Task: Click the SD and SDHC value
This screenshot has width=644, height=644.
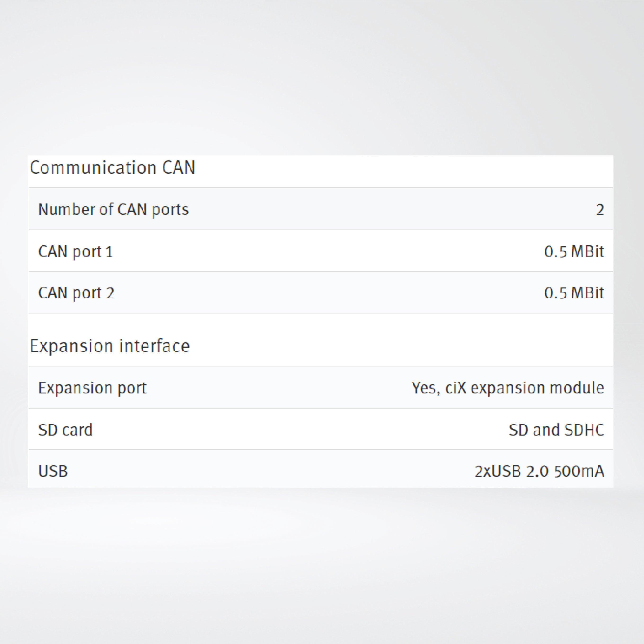Action: point(556,430)
